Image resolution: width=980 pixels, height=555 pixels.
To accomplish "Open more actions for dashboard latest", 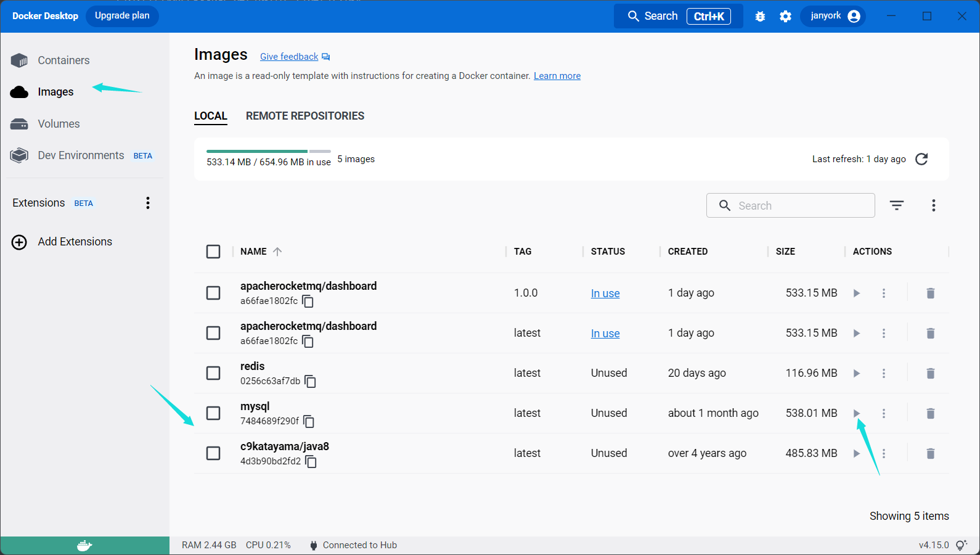I will pos(884,334).
